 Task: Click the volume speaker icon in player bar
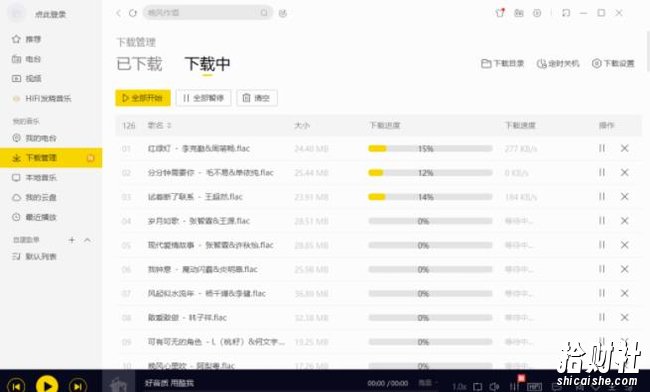[x=494, y=387]
